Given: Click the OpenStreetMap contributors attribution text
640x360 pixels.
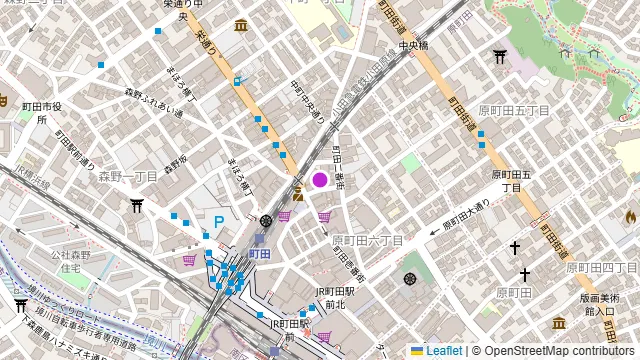Looking at the screenshot, I should coord(559,351).
